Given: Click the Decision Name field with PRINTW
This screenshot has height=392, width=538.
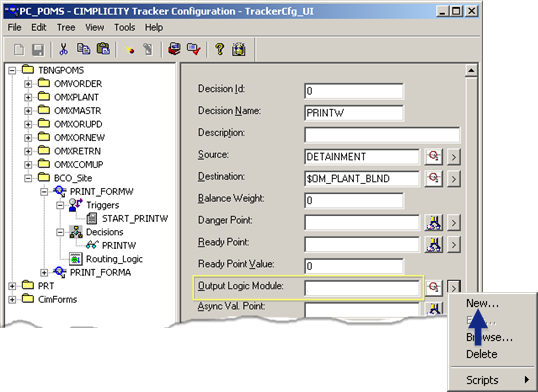Looking at the screenshot, I should tap(354, 113).
